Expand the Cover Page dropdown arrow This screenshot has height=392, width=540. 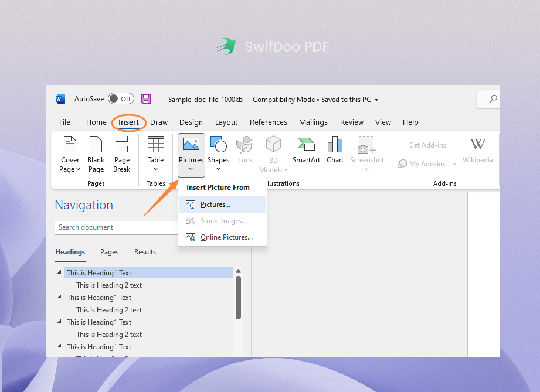click(78, 169)
